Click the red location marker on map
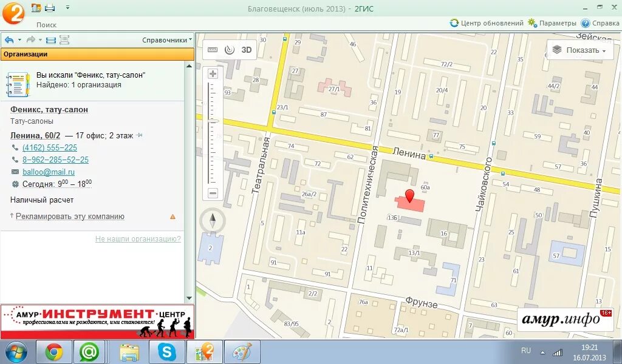This screenshot has height=364, width=622. tap(409, 196)
